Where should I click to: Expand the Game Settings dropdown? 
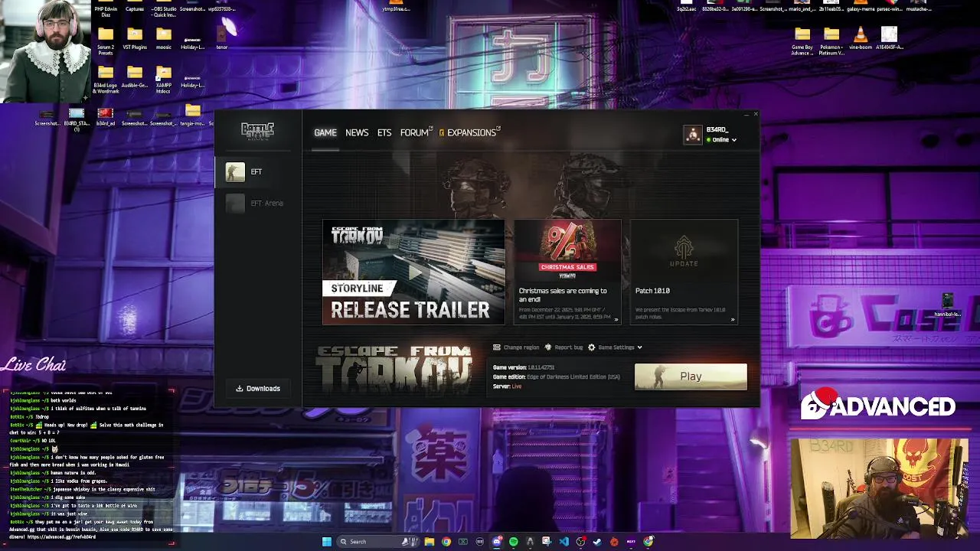(x=615, y=347)
